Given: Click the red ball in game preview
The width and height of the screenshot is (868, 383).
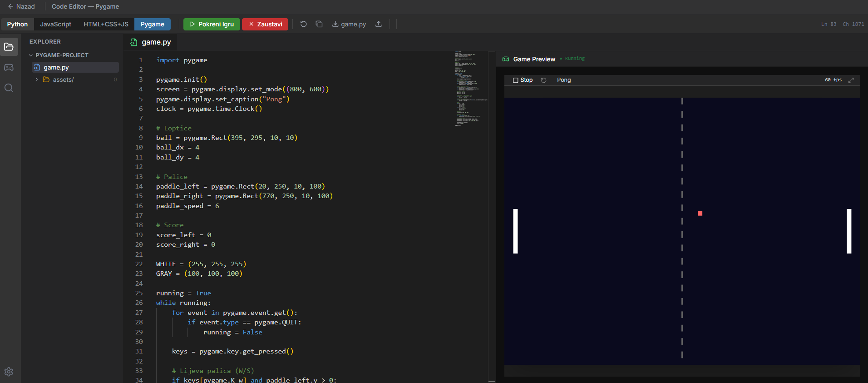Looking at the screenshot, I should click(x=700, y=214).
